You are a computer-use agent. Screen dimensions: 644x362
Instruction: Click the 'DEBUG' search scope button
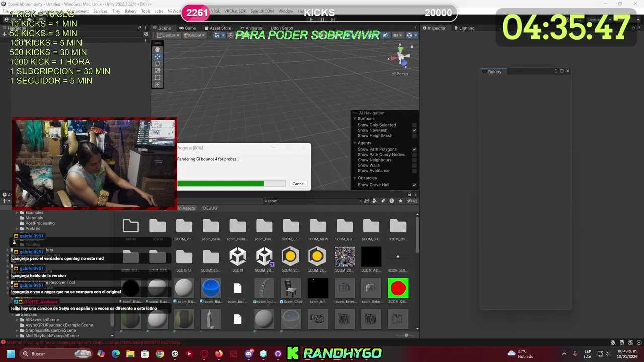(210, 208)
